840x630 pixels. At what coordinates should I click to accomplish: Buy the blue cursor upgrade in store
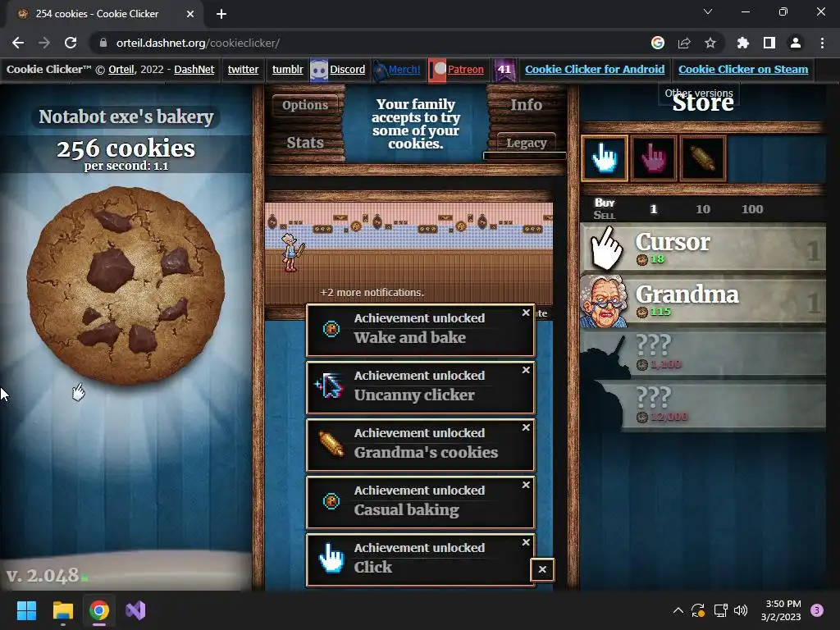click(605, 158)
